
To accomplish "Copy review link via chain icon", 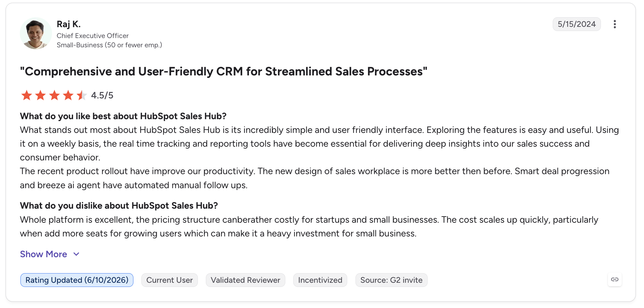I will pos(615,280).
